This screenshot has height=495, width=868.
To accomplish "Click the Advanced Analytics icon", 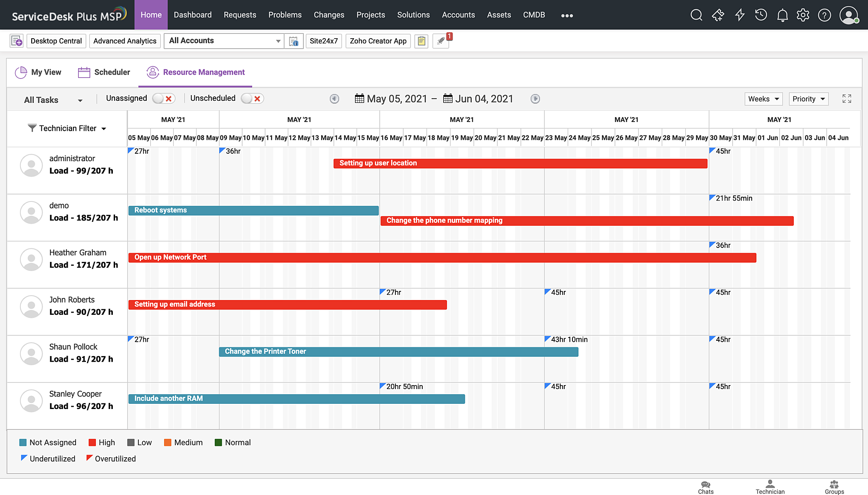I will point(125,40).
